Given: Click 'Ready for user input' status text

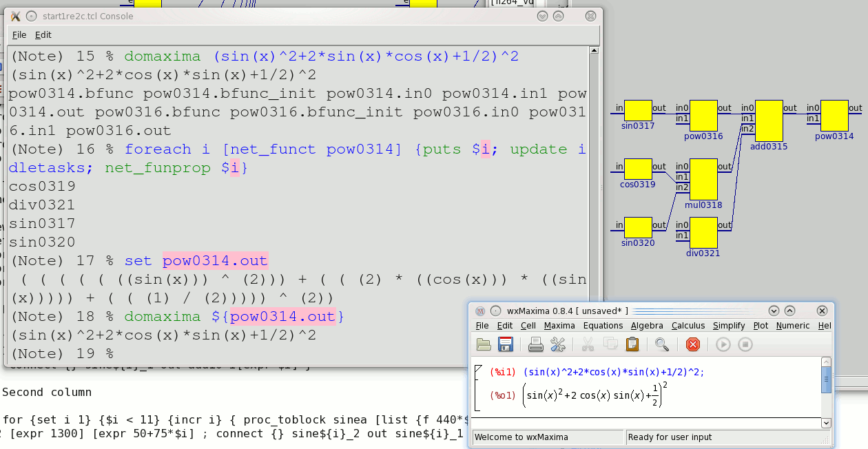Looking at the screenshot, I should pyautogui.click(x=670, y=437).
